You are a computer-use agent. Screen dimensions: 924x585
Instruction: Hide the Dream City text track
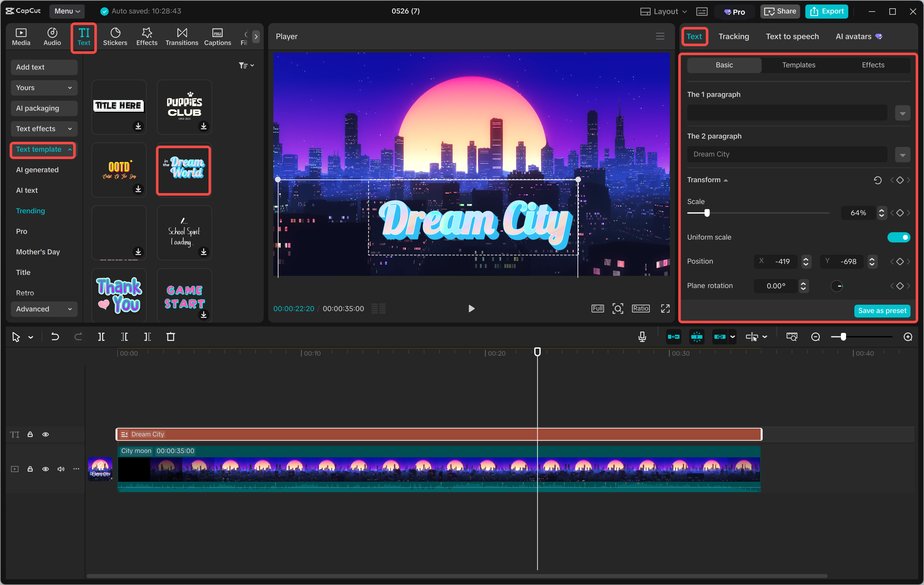46,434
